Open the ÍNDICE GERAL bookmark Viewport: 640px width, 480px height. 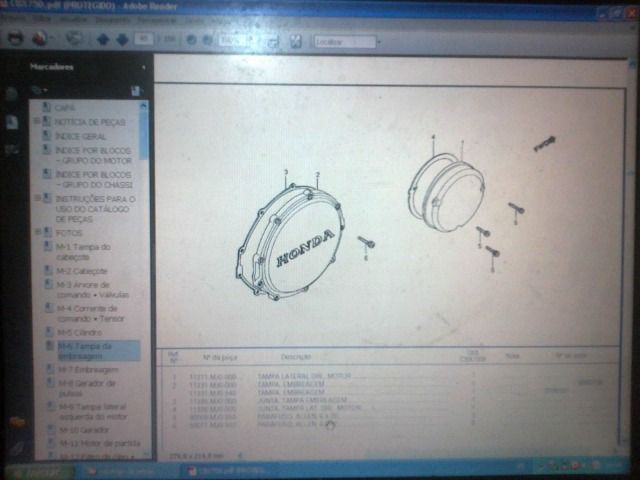(x=81, y=136)
